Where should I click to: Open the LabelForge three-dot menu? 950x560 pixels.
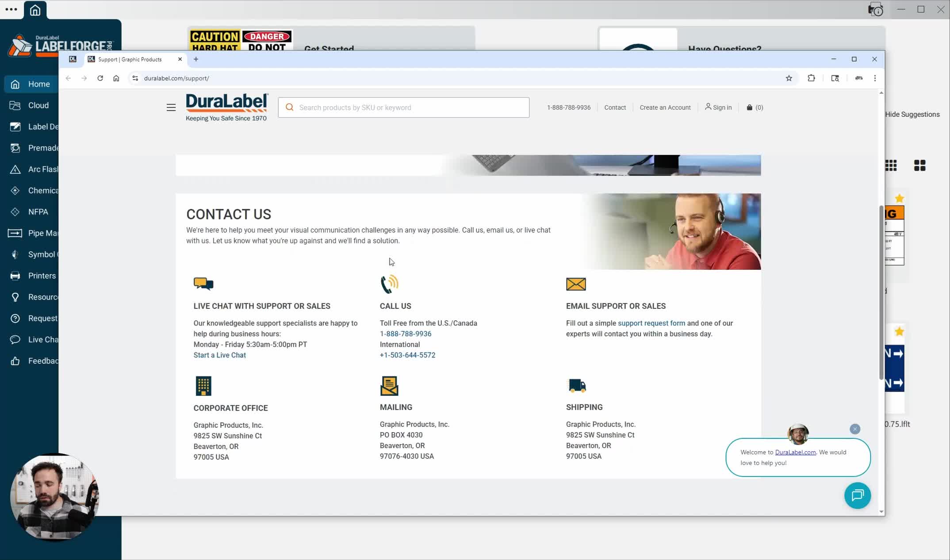click(x=11, y=9)
